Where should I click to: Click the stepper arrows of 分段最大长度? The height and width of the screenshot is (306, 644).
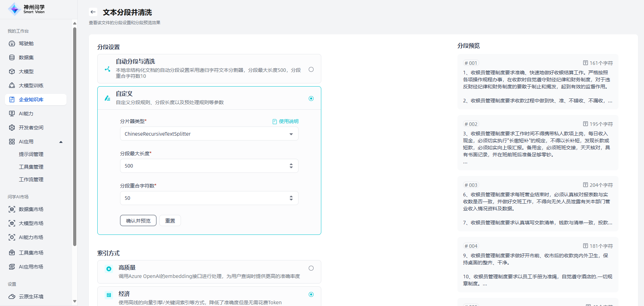[x=291, y=166]
